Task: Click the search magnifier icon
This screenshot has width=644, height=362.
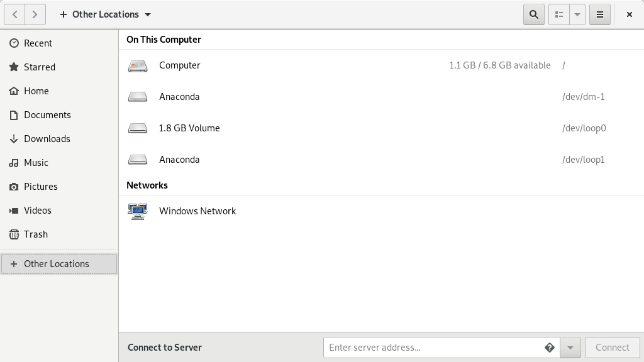Action: (x=534, y=14)
